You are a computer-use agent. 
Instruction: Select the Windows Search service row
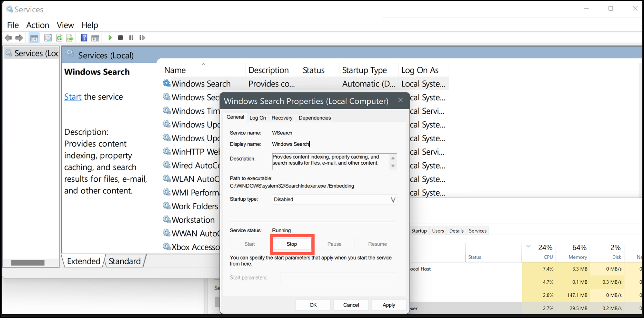(306, 84)
